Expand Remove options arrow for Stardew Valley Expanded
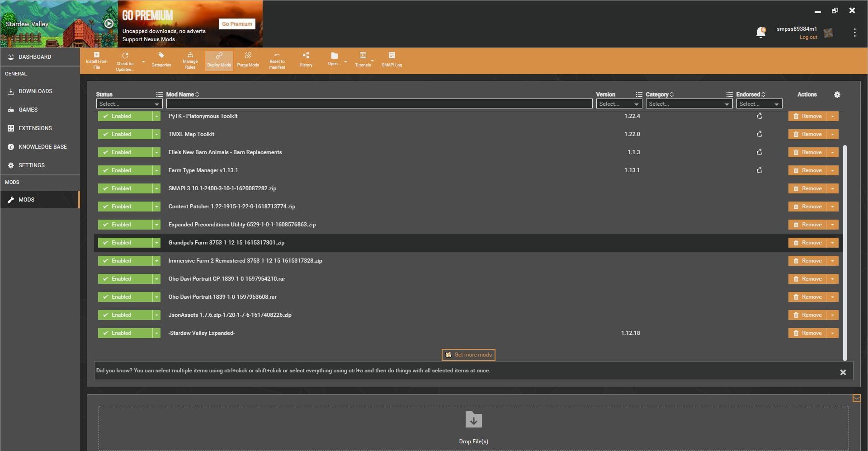 pyautogui.click(x=832, y=333)
